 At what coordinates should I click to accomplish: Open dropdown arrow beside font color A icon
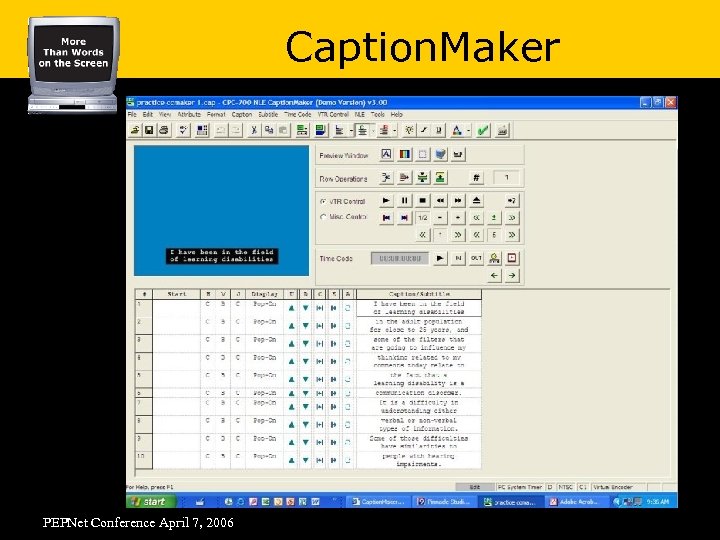coord(468,131)
